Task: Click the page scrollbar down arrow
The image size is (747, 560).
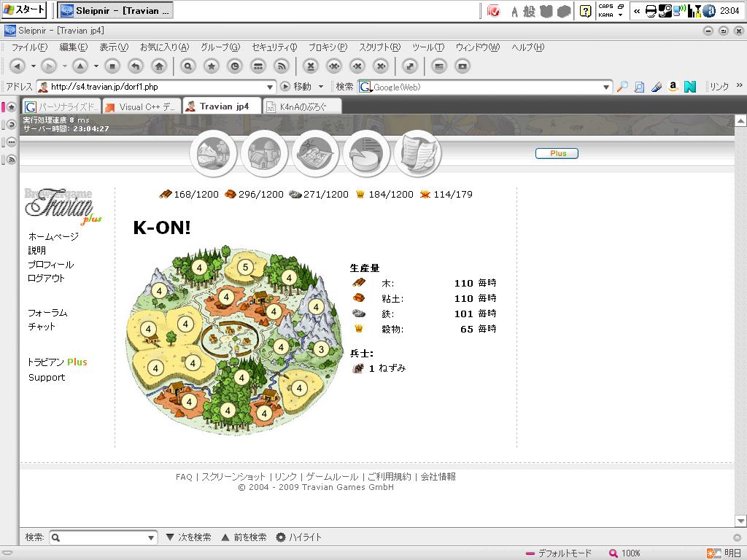Action: 740,521
